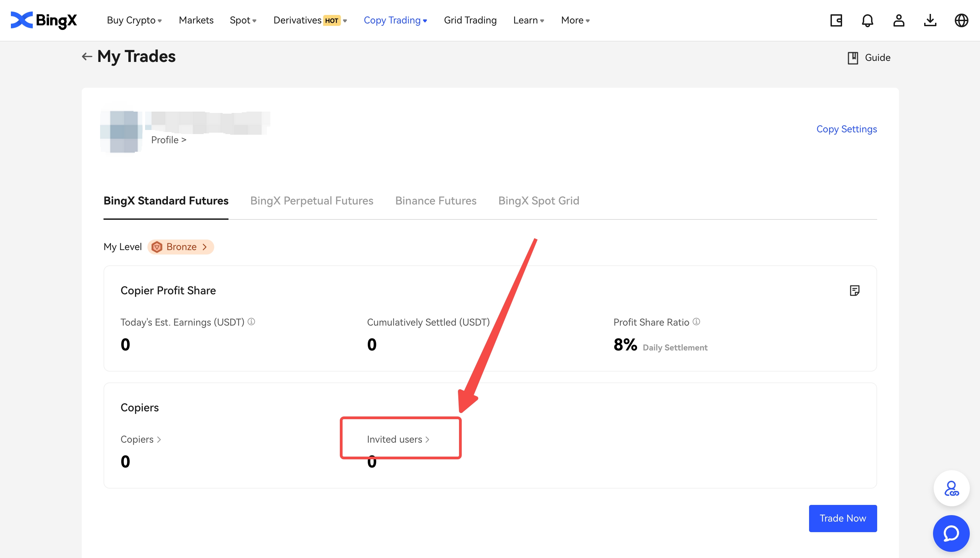Screen dimensions: 980x558
Task: Click the 8% profit share value
Action: [x=625, y=345]
